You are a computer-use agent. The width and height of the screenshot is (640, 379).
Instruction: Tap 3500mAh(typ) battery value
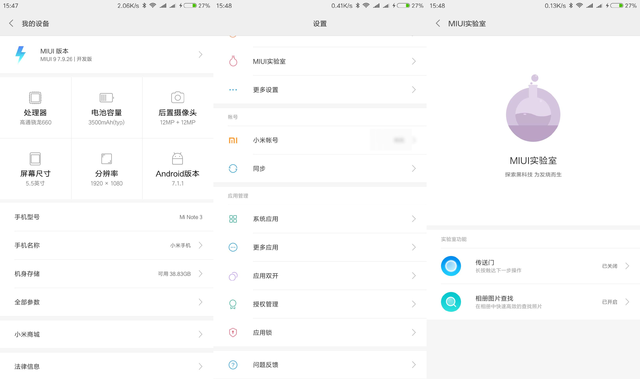click(x=107, y=122)
